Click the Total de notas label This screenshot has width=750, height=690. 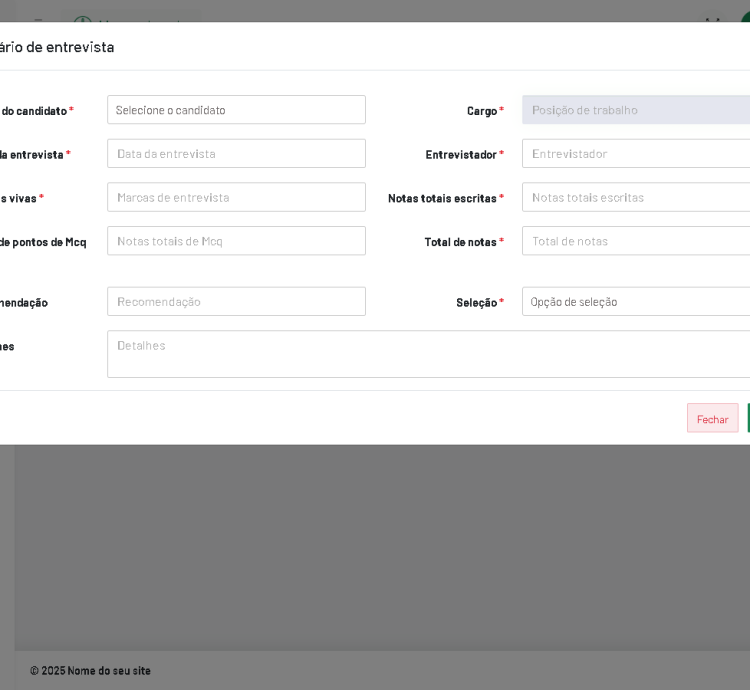click(x=460, y=242)
